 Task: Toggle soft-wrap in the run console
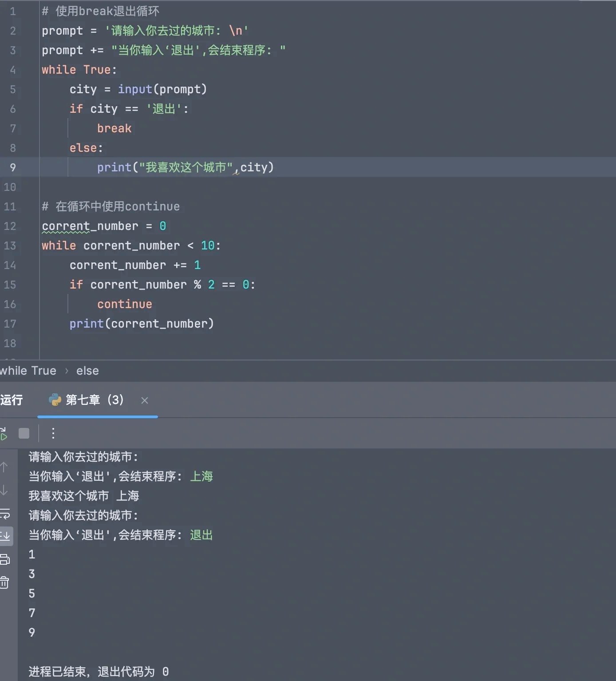click(x=5, y=514)
